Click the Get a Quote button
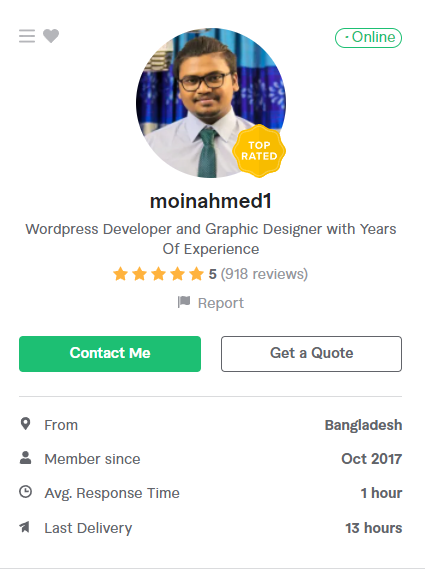 click(x=311, y=354)
